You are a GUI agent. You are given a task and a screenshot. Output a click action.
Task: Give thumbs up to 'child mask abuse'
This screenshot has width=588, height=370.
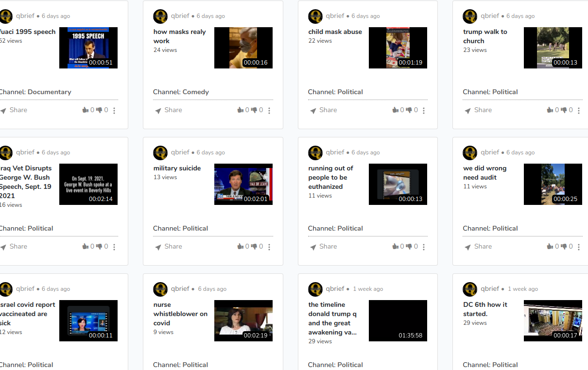[x=395, y=110]
